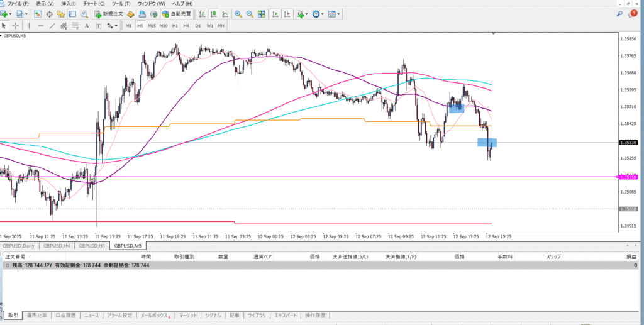Click the search magnifier in top right
Viewport: 644px width, 325px height.
(620, 13)
